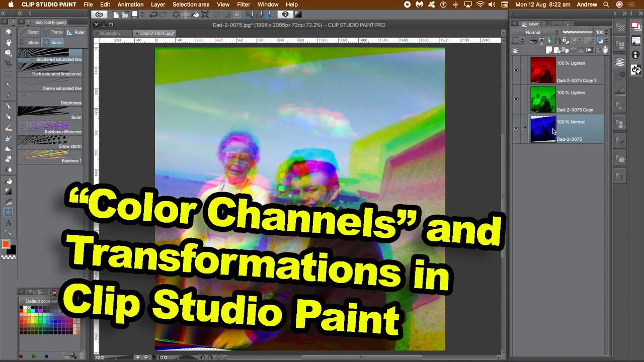Viewport: 644px width, 362px height.
Task: Toggle Clip to layer below icon
Action: pyautogui.click(x=533, y=40)
